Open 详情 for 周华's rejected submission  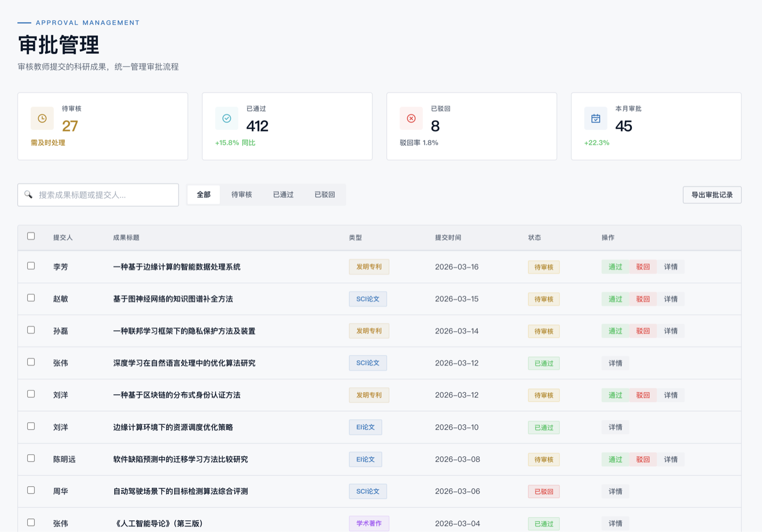point(615,491)
